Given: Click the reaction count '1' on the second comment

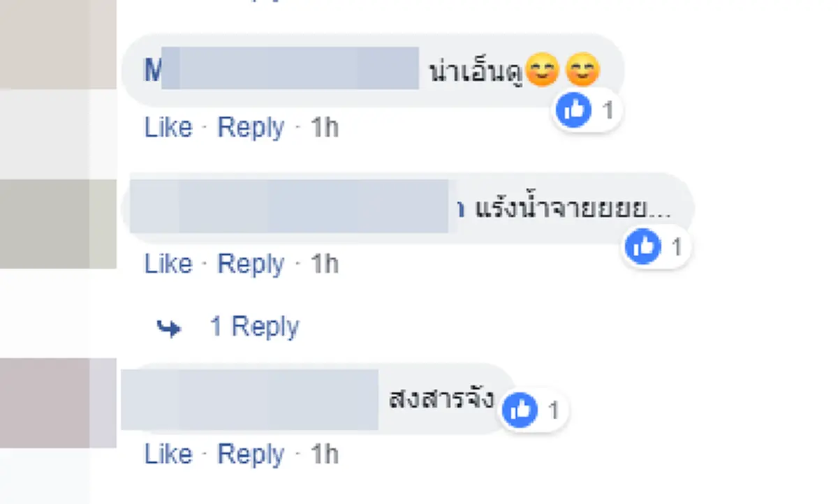Looking at the screenshot, I should 676,246.
